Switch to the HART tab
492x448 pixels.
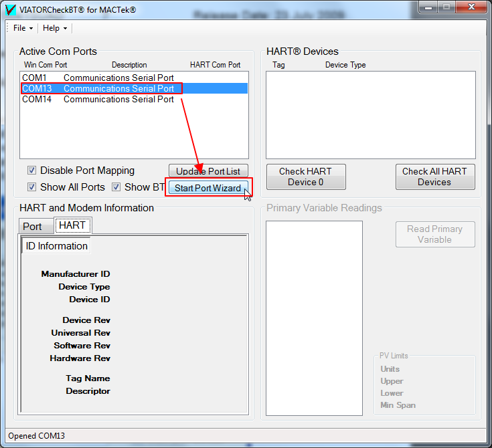73,225
